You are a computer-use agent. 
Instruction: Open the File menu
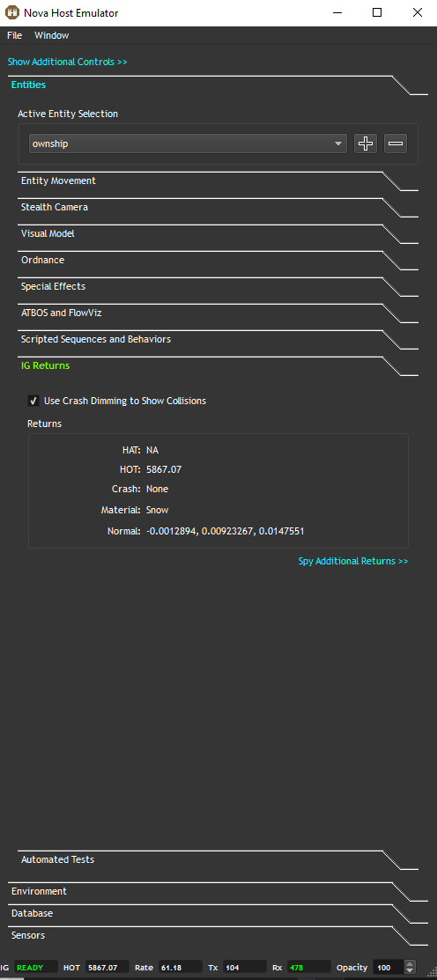tap(14, 35)
